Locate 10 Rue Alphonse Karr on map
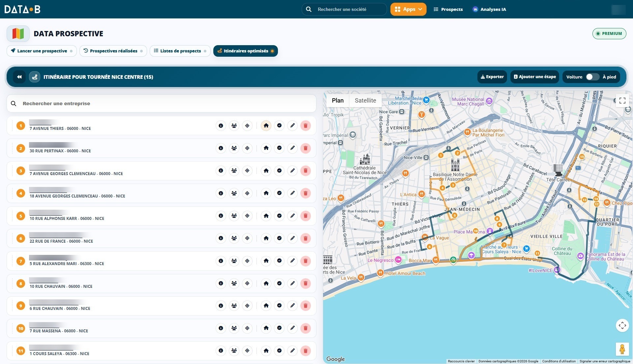This screenshot has height=364, width=633. [x=247, y=216]
